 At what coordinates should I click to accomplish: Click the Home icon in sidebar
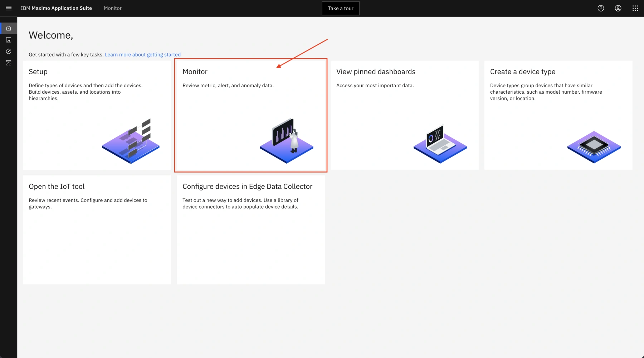coord(9,28)
